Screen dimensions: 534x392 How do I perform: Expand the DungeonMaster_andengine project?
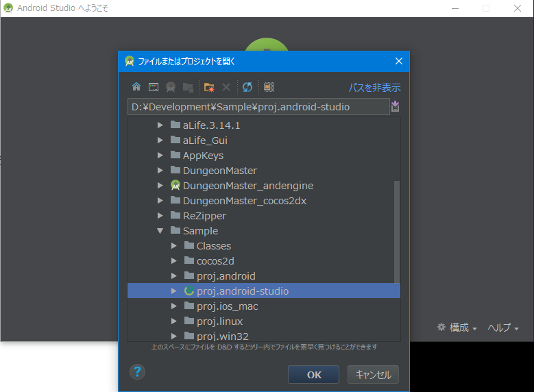tap(160, 186)
